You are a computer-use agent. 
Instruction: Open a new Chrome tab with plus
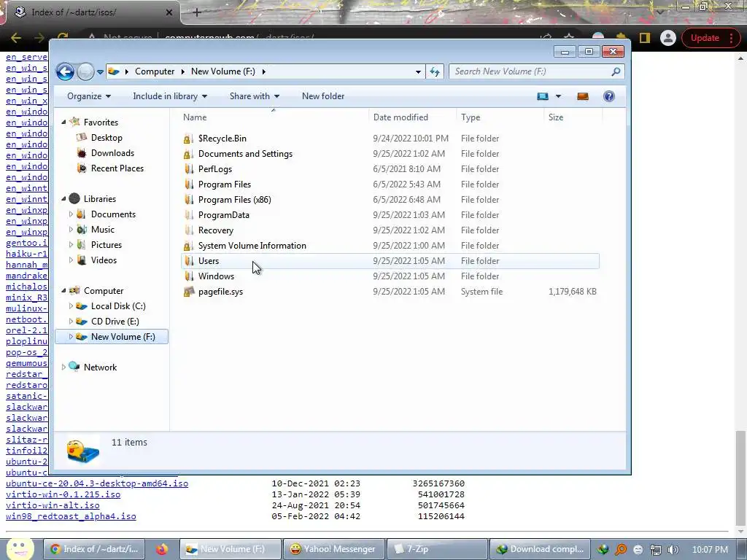point(197,12)
